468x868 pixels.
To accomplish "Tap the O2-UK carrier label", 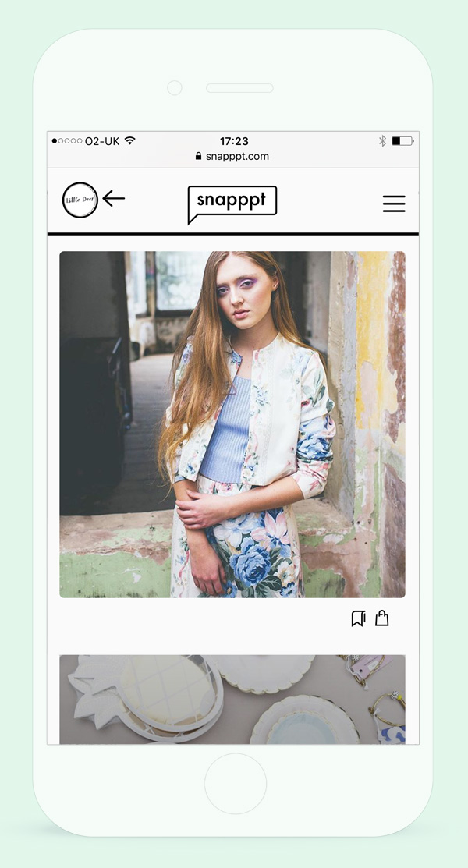I will click(x=102, y=141).
